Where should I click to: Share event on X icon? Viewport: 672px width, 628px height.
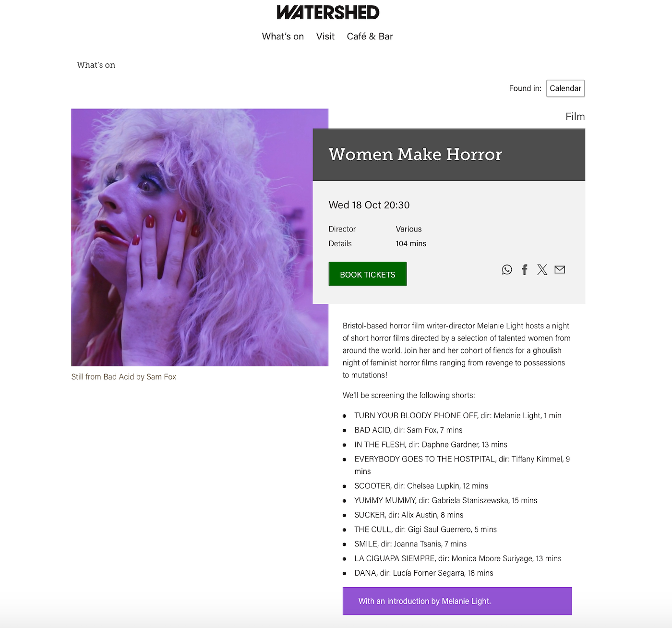point(542,270)
